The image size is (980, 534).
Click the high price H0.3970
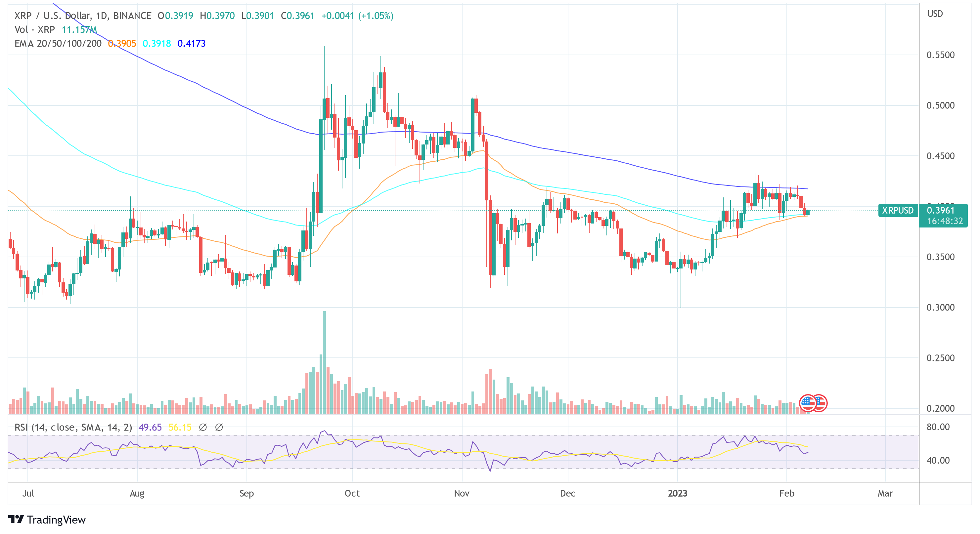pyautogui.click(x=217, y=16)
